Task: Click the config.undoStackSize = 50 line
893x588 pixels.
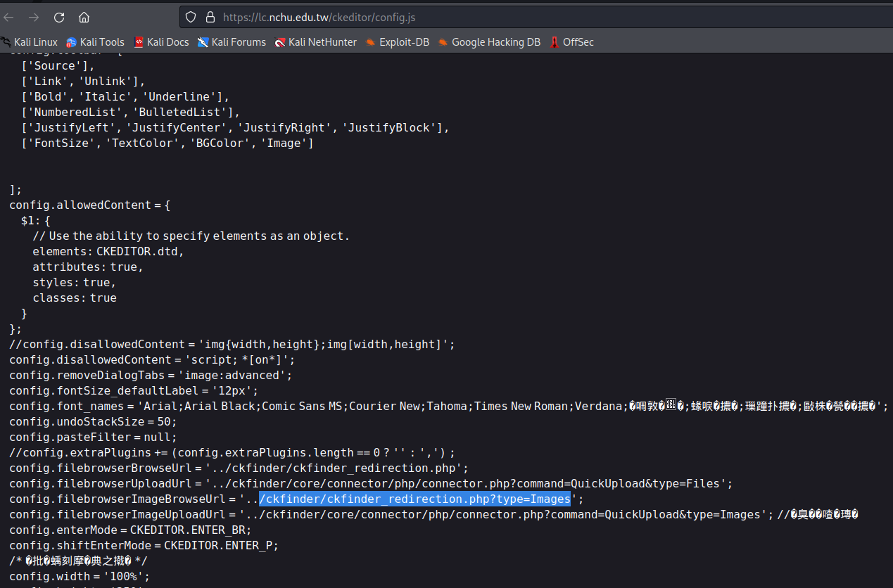Action: [93, 422]
